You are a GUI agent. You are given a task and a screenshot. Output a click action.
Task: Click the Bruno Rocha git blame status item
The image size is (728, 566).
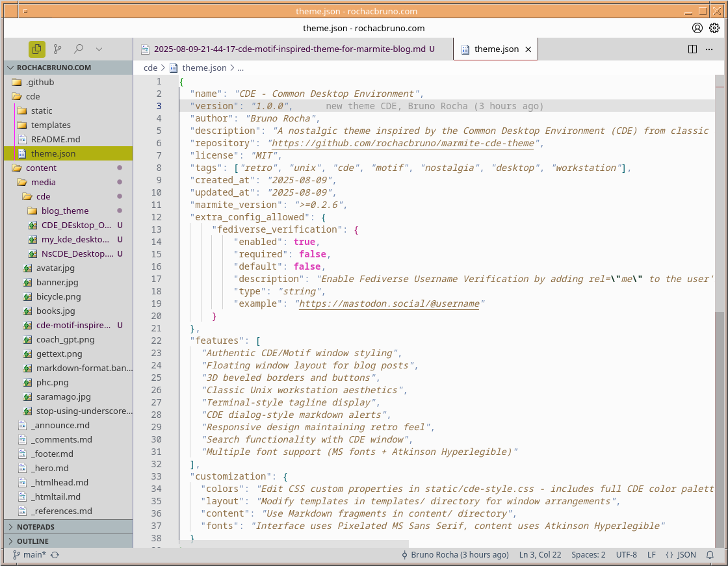coord(455,555)
